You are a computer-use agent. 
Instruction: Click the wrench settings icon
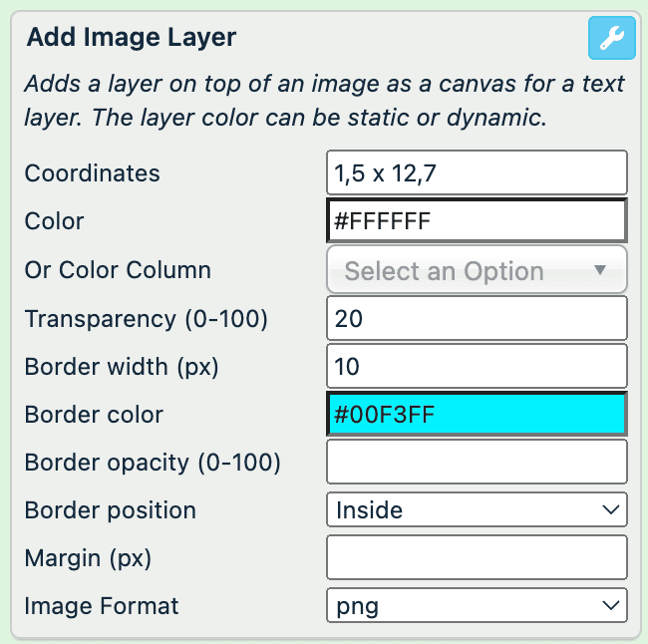point(611,39)
